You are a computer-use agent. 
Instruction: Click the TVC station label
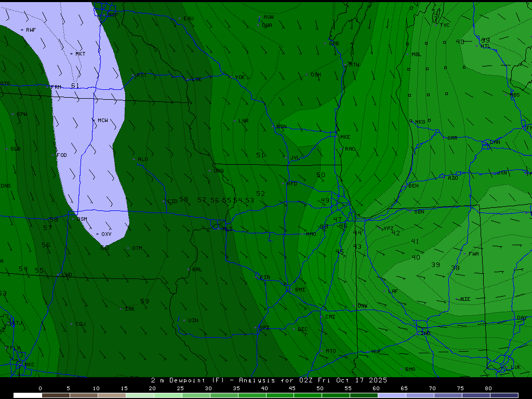click(445, 25)
